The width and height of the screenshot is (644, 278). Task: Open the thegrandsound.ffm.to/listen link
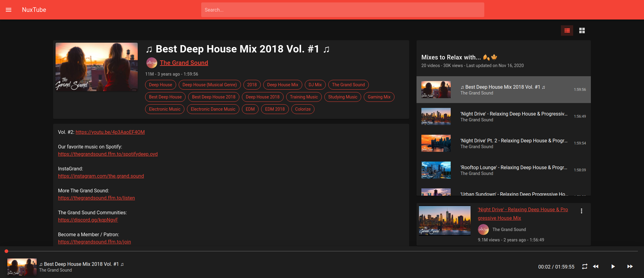pyautogui.click(x=96, y=198)
